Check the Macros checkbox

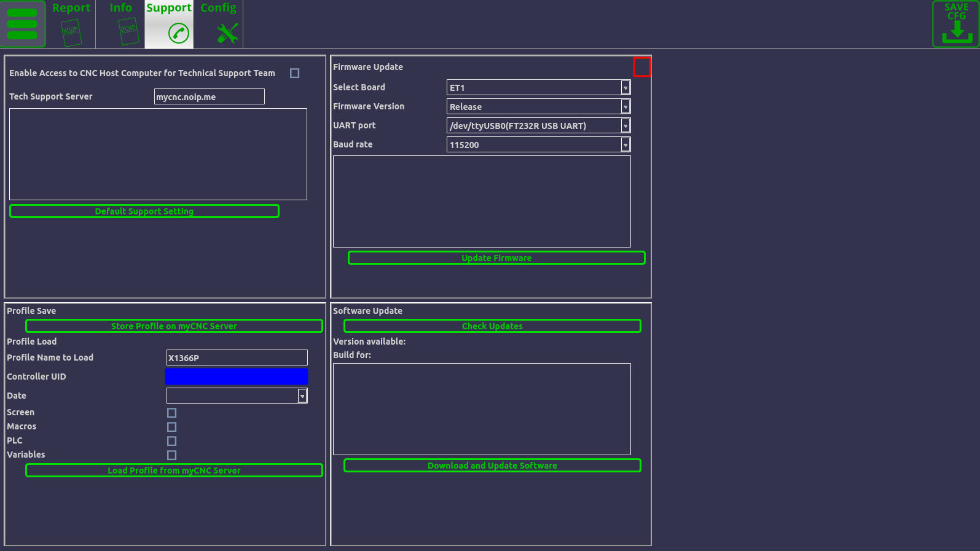pyautogui.click(x=172, y=427)
